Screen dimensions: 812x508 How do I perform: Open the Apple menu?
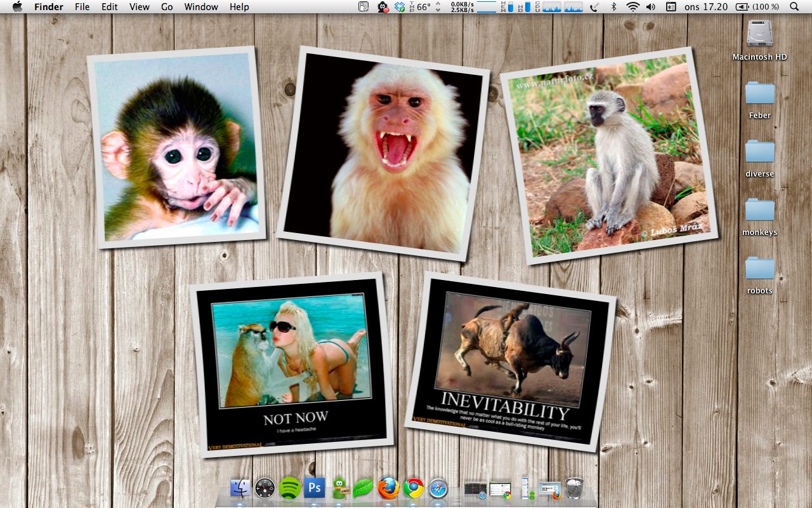17,7
